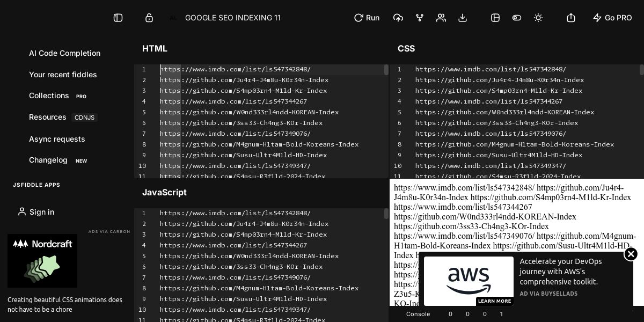
Task: Click JavaScript line 4 imdb ls547344267 URL
Action: (x=233, y=245)
